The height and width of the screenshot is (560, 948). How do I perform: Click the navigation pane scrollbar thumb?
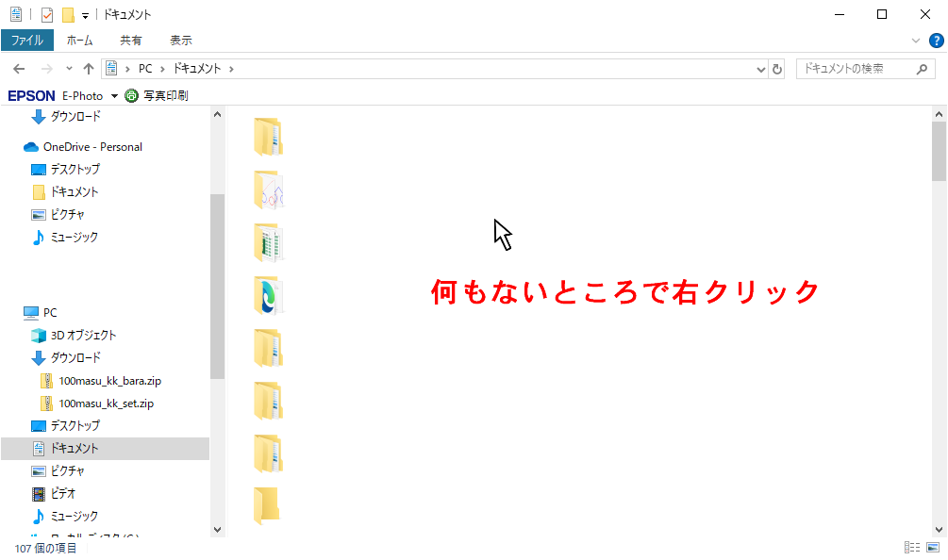point(218,287)
